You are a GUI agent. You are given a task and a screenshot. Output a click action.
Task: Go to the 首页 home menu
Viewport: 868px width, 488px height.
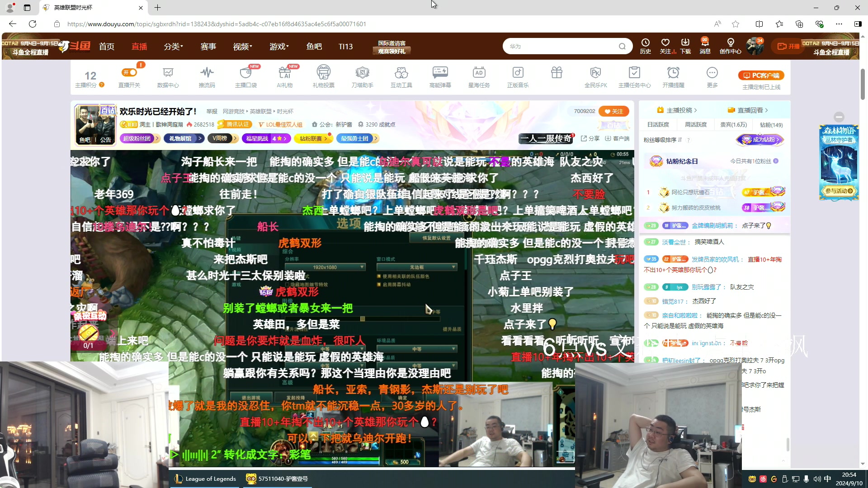tap(107, 47)
